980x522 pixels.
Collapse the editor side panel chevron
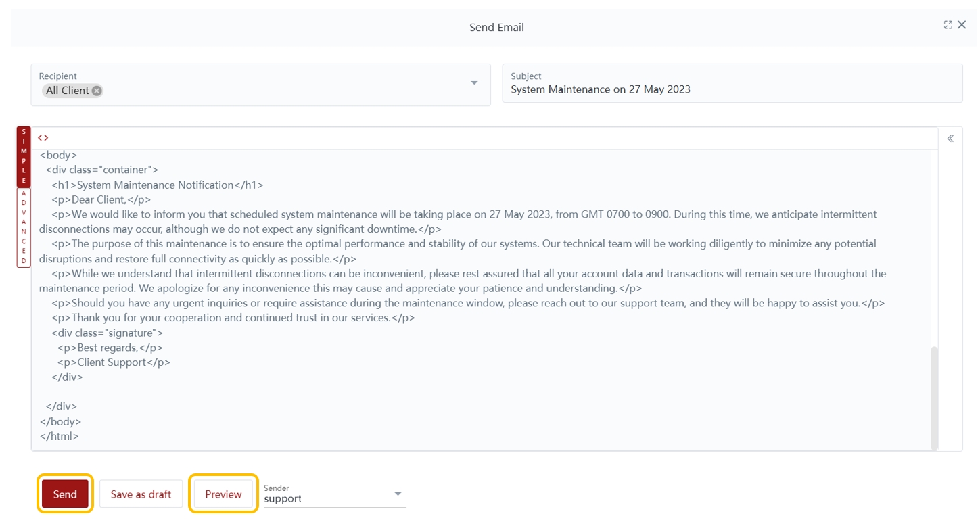coord(950,139)
